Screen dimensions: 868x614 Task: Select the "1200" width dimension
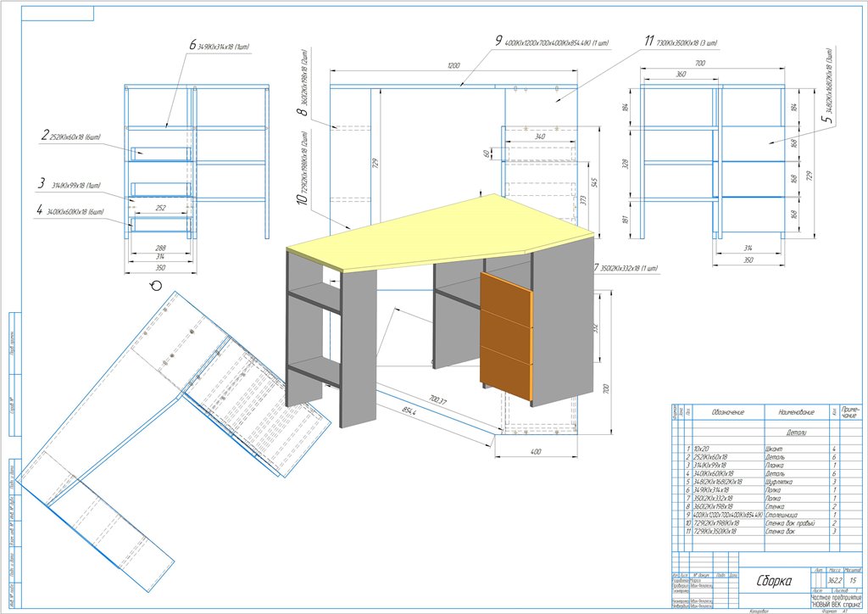453,66
